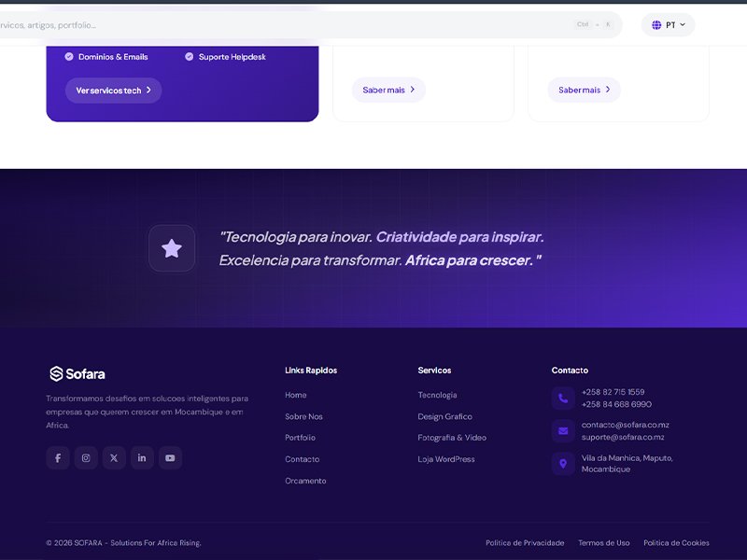
Task: Click email suporte@sofara.co.mz
Action: 623,437
